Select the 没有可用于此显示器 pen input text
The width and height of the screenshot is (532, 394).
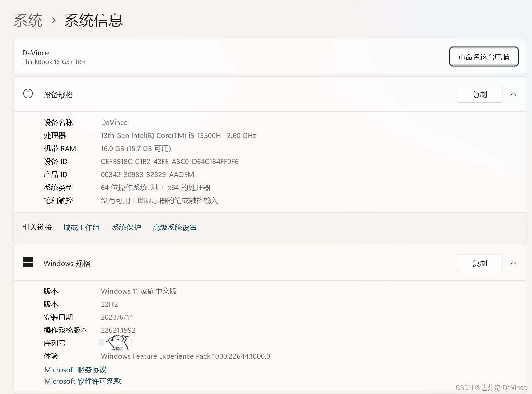159,201
